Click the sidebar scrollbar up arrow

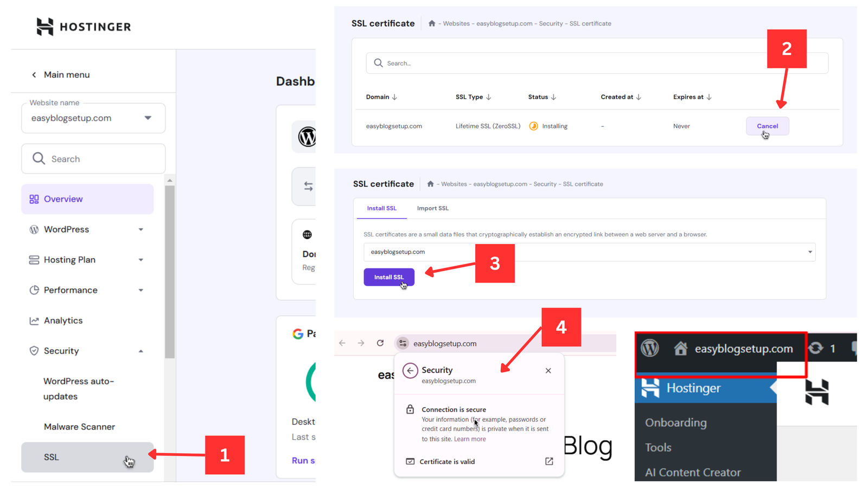(x=170, y=181)
